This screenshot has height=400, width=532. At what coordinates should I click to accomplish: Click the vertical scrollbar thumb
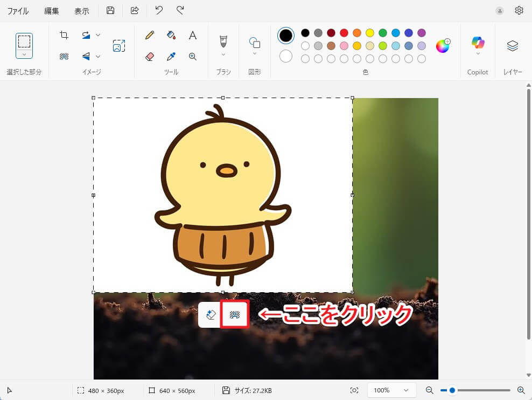(529, 214)
